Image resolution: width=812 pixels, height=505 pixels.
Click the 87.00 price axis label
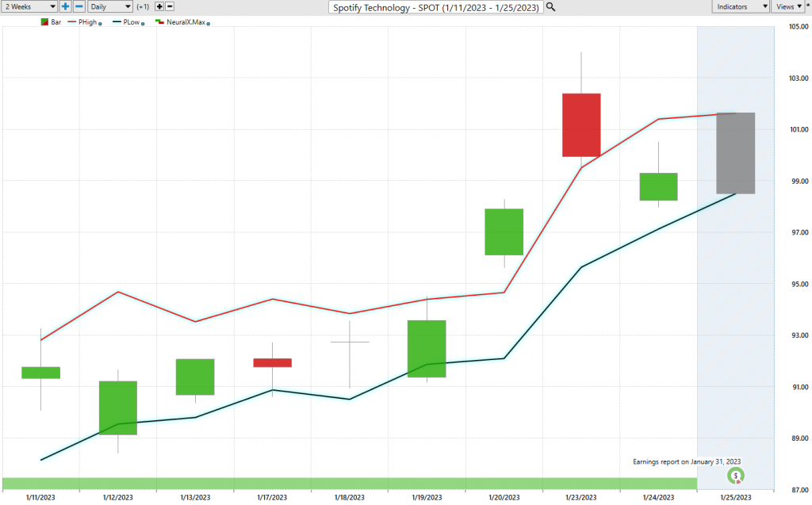coord(799,489)
